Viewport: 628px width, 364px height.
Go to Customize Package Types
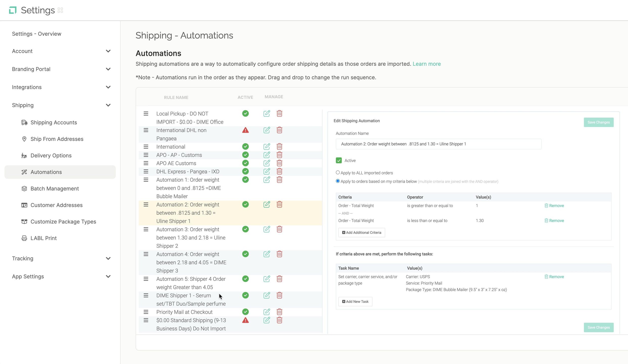(x=63, y=222)
